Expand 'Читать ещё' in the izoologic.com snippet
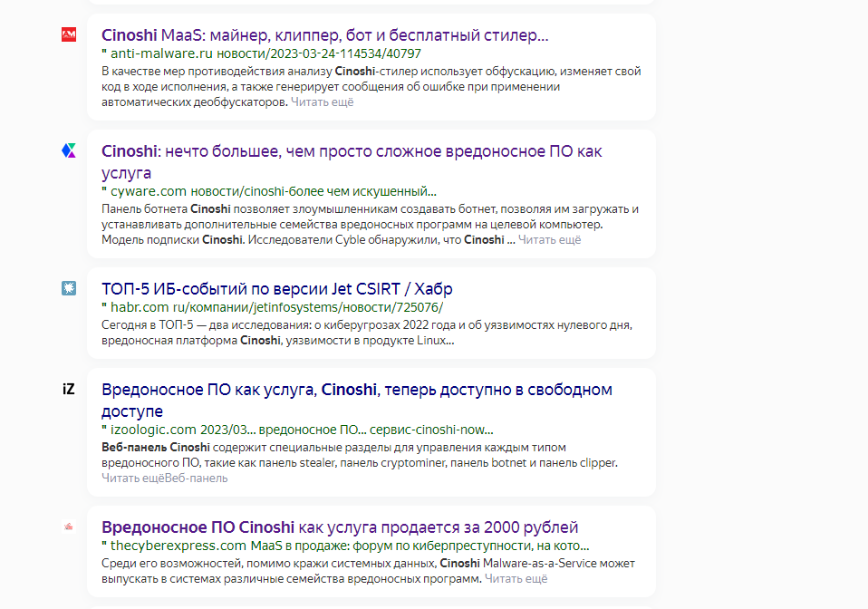Image resolution: width=868 pixels, height=609 pixels. point(133,478)
